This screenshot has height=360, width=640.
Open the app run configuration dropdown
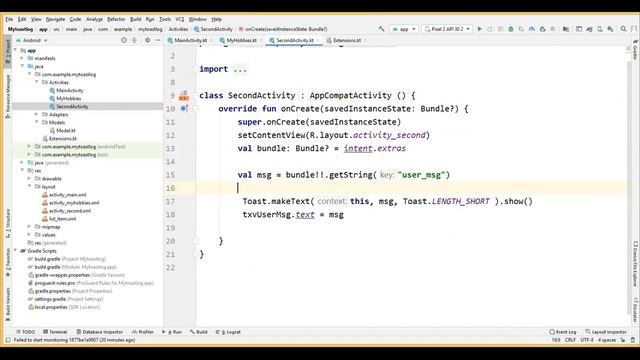[x=404, y=29]
